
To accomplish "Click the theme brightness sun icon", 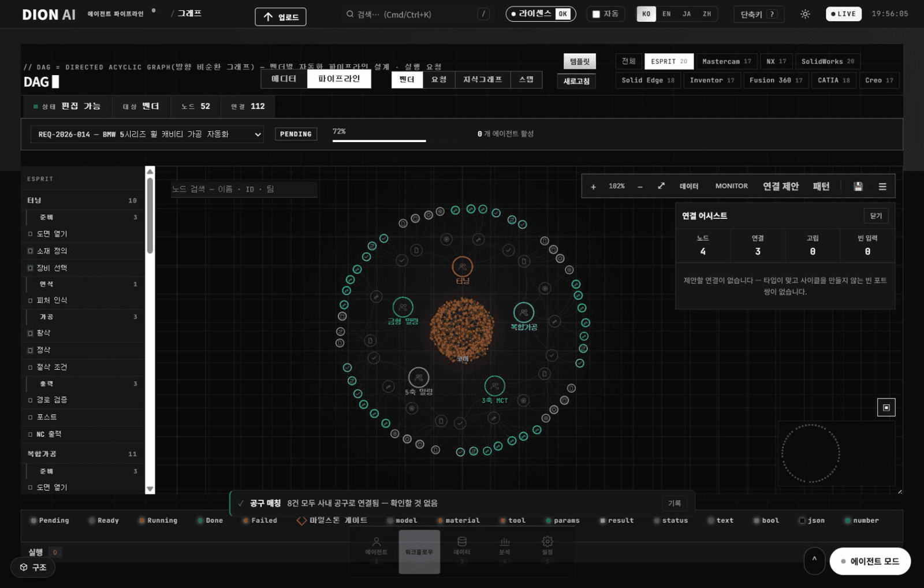I will [805, 14].
